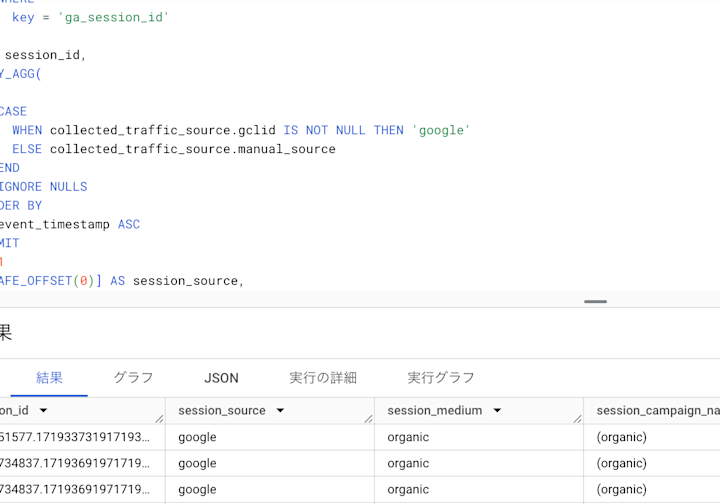
Task: Click the session_medium column resize handle
Action: (578, 418)
